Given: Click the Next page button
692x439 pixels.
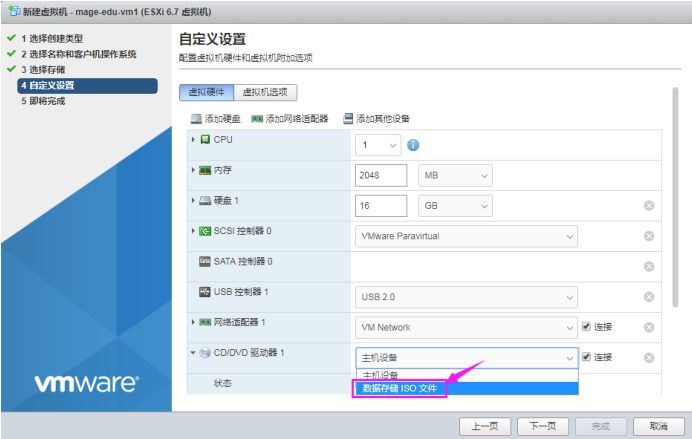Looking at the screenshot, I should click(x=543, y=426).
